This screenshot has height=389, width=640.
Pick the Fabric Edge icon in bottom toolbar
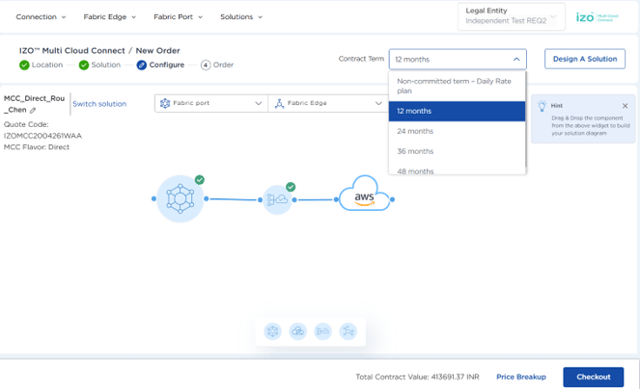tap(348, 331)
